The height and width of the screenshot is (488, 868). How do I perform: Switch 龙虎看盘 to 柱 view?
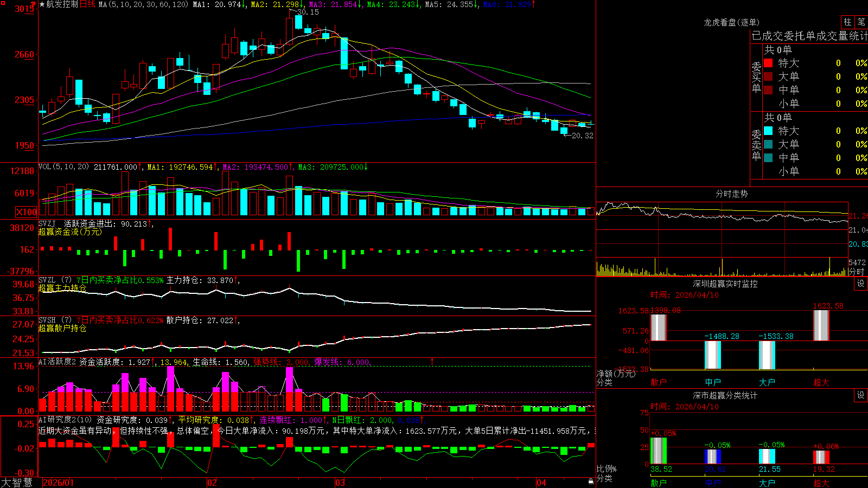[x=847, y=22]
